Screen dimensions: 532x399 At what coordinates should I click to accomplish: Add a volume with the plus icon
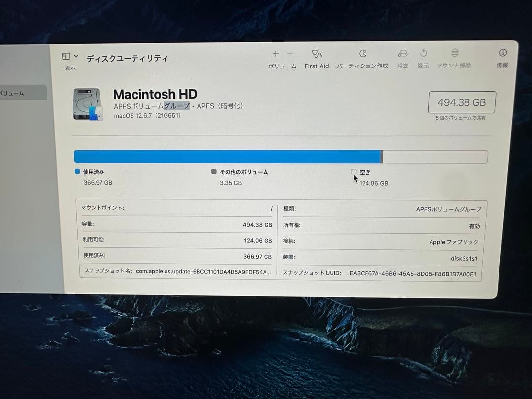(x=276, y=54)
